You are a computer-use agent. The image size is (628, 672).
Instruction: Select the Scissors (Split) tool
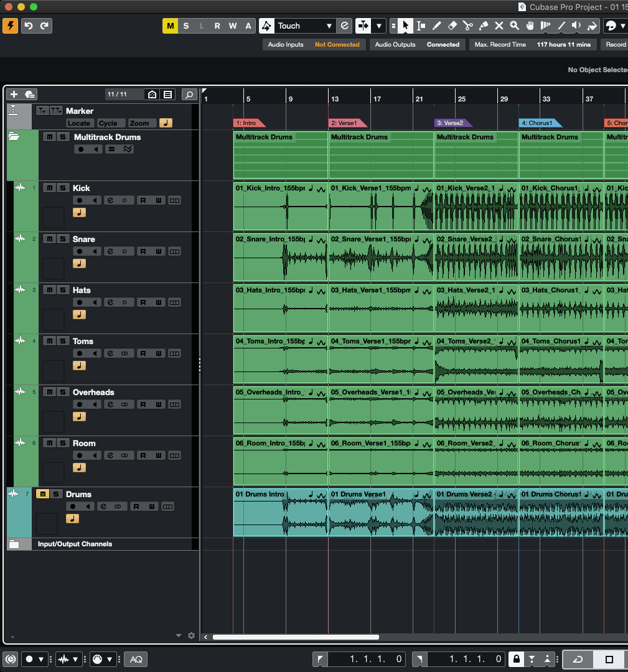coord(467,26)
